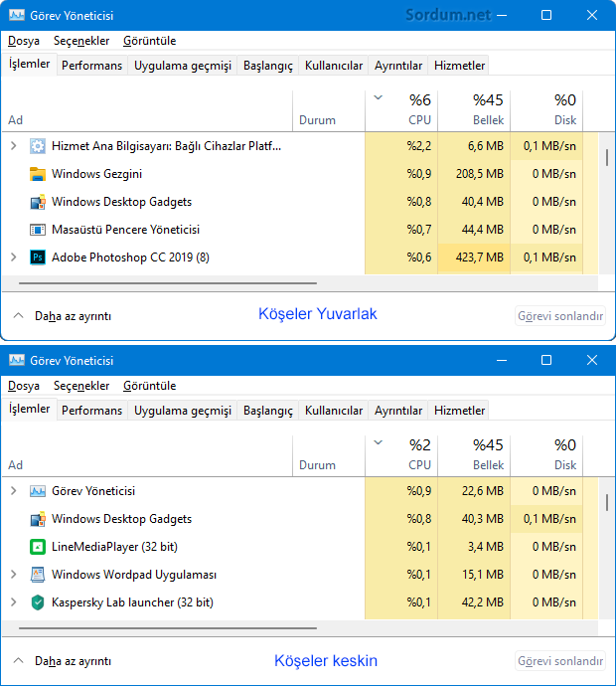Open Seçenekler menu in the bottom window
Viewport: 616px width, 686px height.
81,386
